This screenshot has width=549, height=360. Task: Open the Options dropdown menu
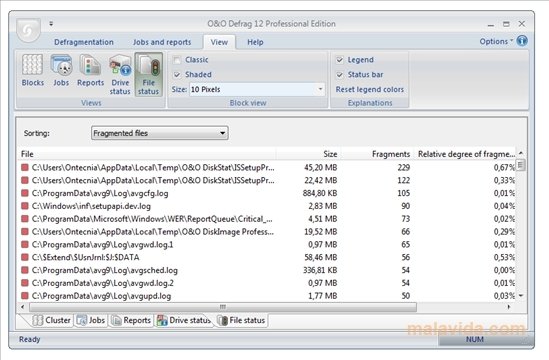coord(496,41)
